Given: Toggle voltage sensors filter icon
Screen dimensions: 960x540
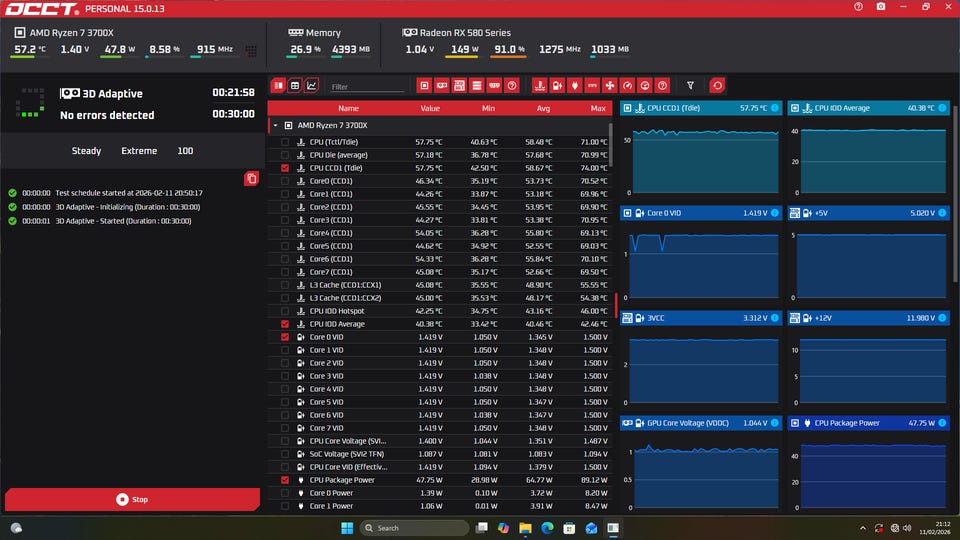Looking at the screenshot, I should (557, 86).
